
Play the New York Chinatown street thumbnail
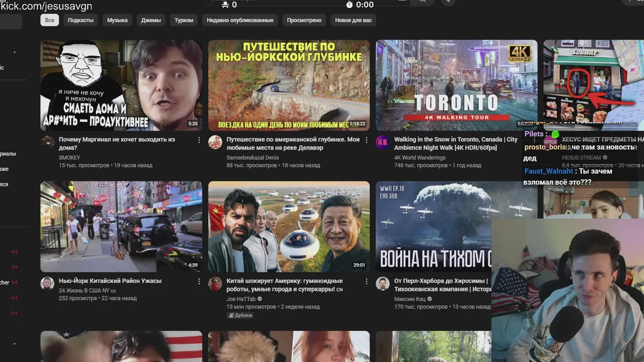[121, 227]
